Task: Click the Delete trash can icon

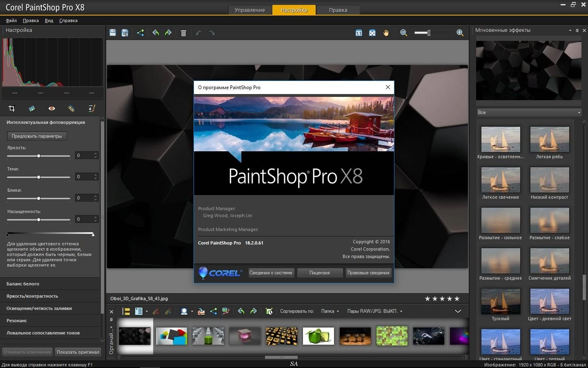Action: [183, 33]
